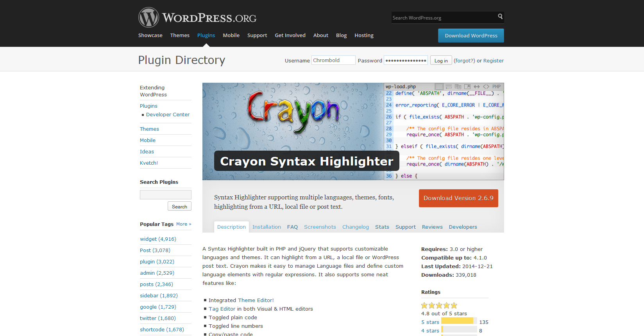Viewport: 644px width, 336px height.
Task: Focus the Search WordPress.org field
Action: pos(444,18)
